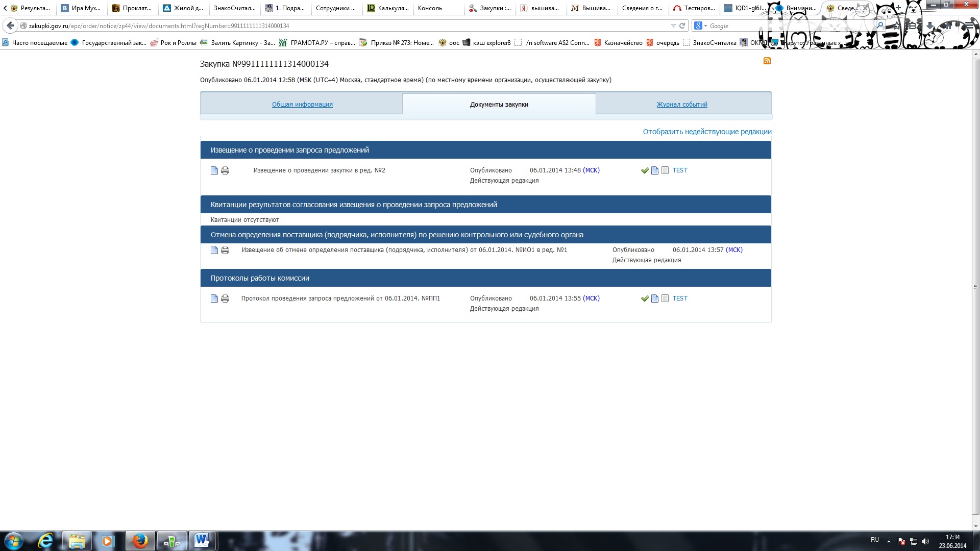Click the МСК timezone link for 13:57 entry
980x551 pixels.
point(734,250)
